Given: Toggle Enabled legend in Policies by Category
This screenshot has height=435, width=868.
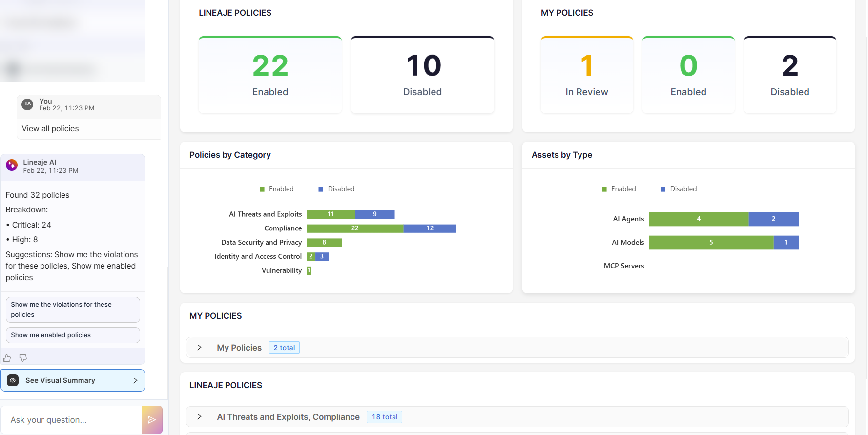Looking at the screenshot, I should 276,189.
